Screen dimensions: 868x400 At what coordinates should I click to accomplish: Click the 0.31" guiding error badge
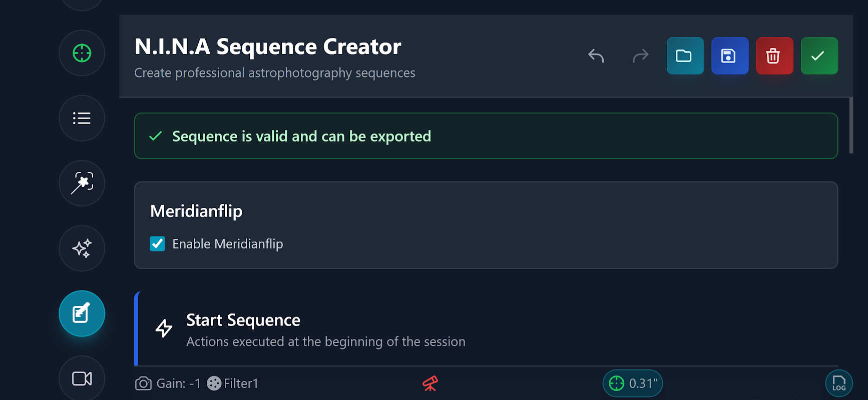click(x=633, y=383)
